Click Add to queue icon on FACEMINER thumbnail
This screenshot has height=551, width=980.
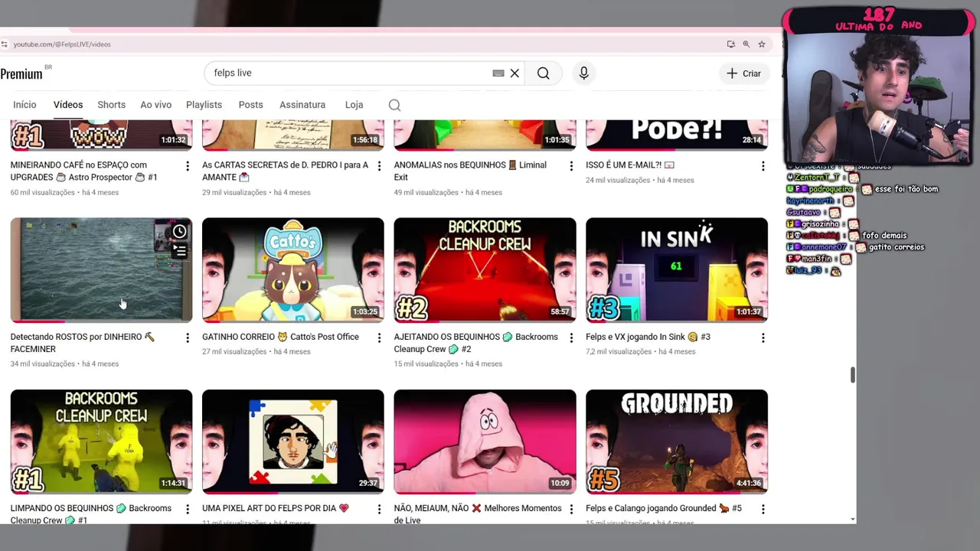tap(179, 250)
